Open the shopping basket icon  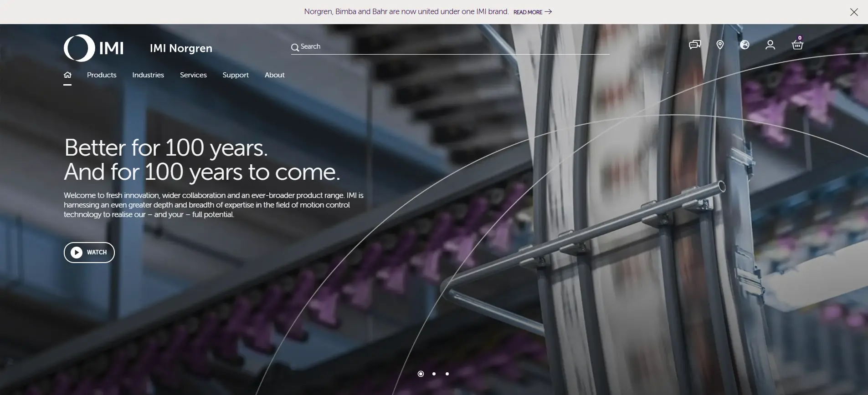pos(797,45)
